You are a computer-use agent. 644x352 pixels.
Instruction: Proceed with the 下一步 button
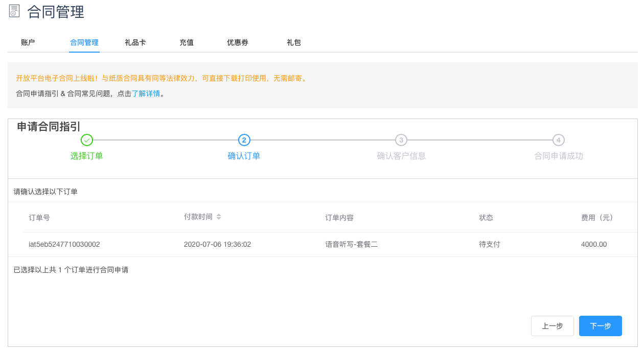pos(601,326)
